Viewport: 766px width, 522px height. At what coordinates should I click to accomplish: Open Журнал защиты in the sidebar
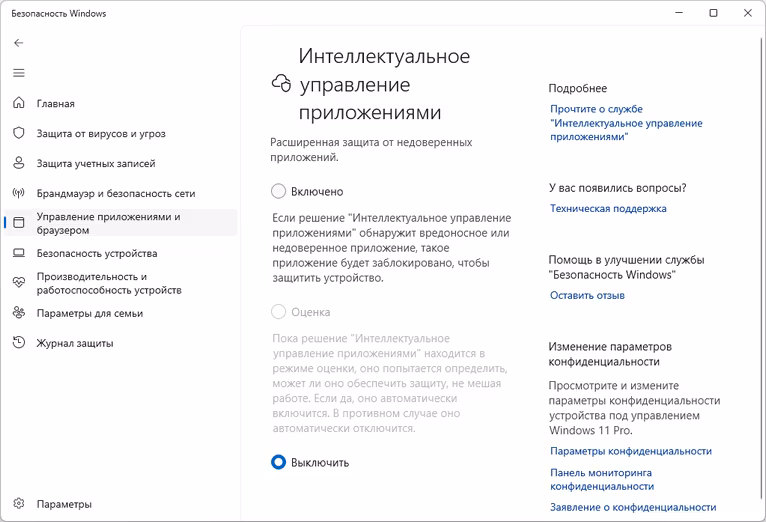pos(75,343)
